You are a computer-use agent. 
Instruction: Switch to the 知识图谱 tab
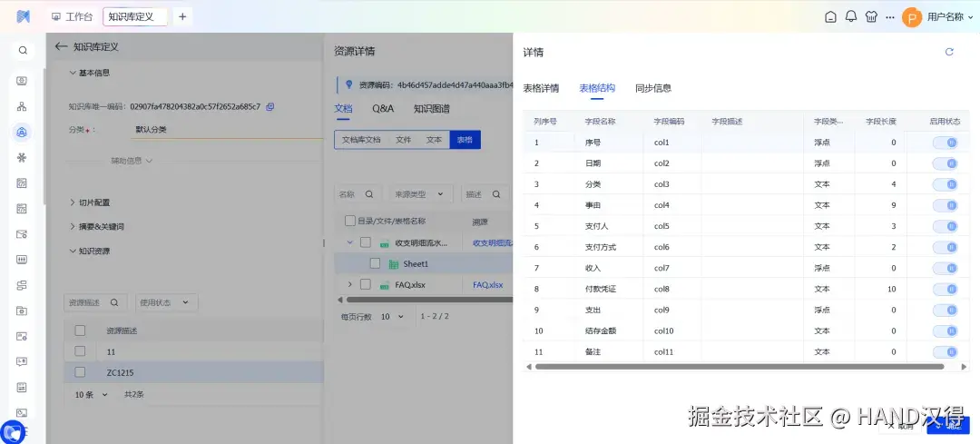(431, 108)
